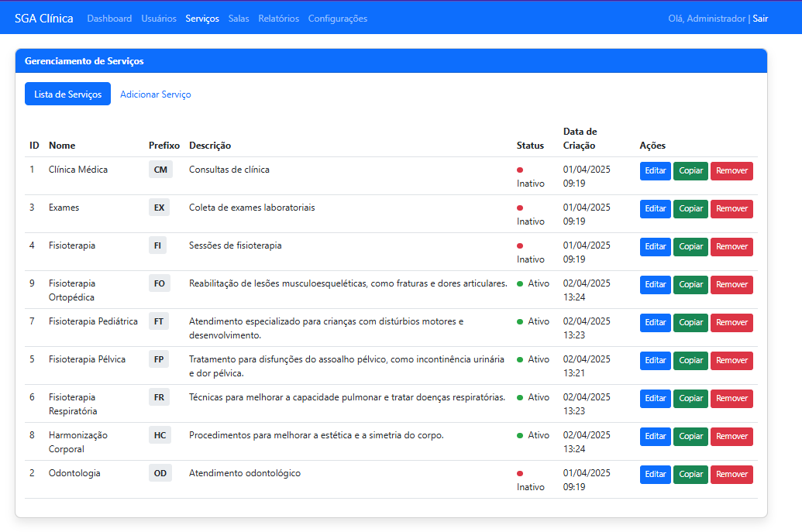Edit the Fisioterapia Ortopédica service
This screenshot has width=802, height=532.
point(655,284)
